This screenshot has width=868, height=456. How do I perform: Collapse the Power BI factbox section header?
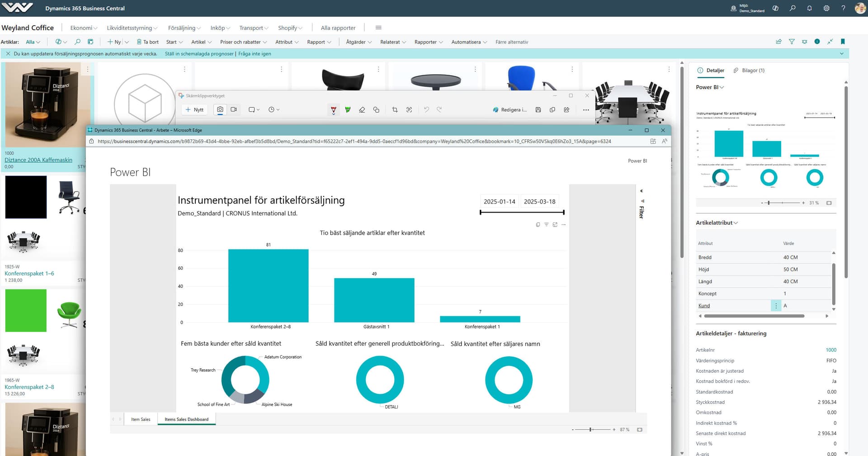(x=710, y=87)
